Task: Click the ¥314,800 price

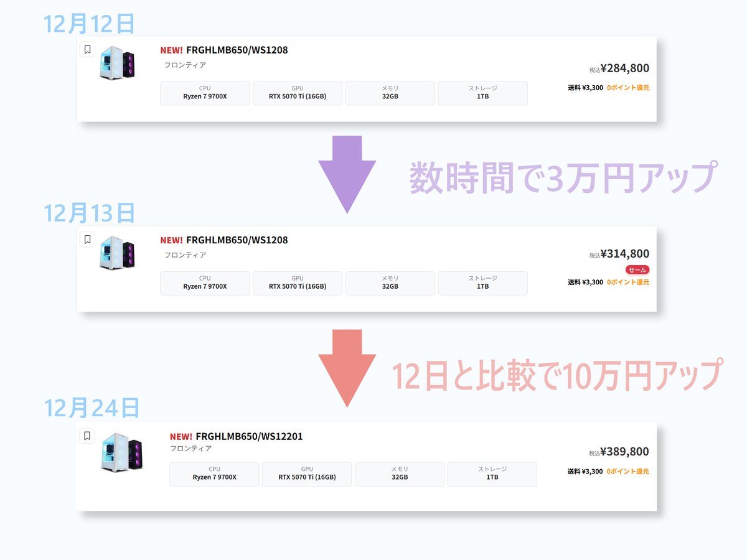Action: pos(625,254)
